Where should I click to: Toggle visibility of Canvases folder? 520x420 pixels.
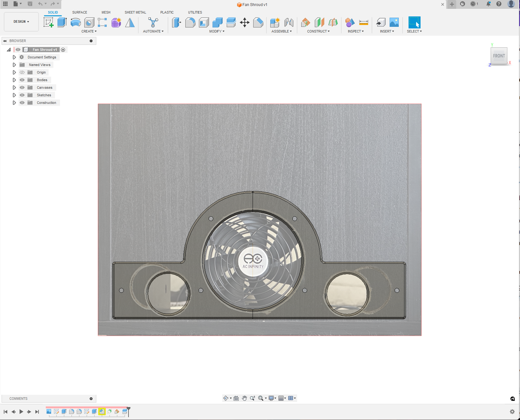(22, 87)
